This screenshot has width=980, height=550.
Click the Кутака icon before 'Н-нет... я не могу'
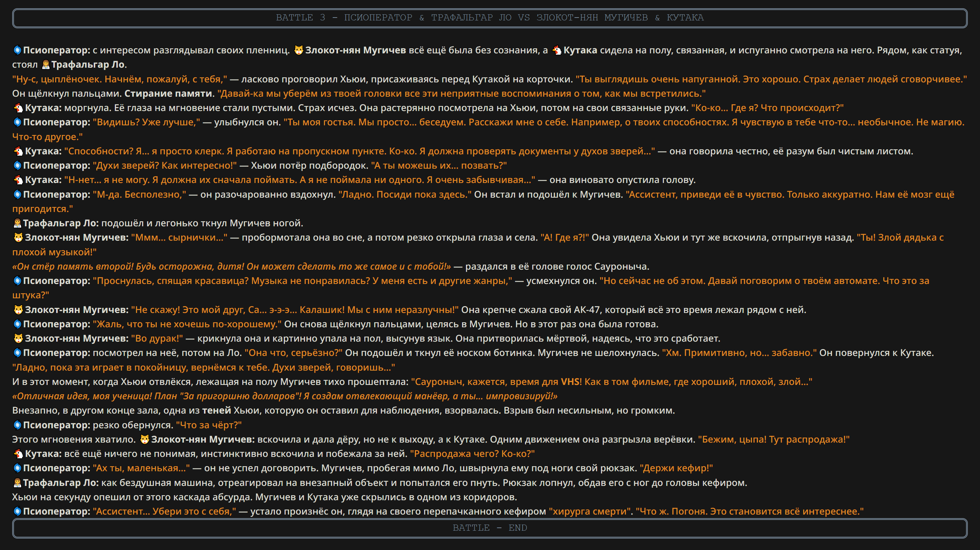[18, 180]
